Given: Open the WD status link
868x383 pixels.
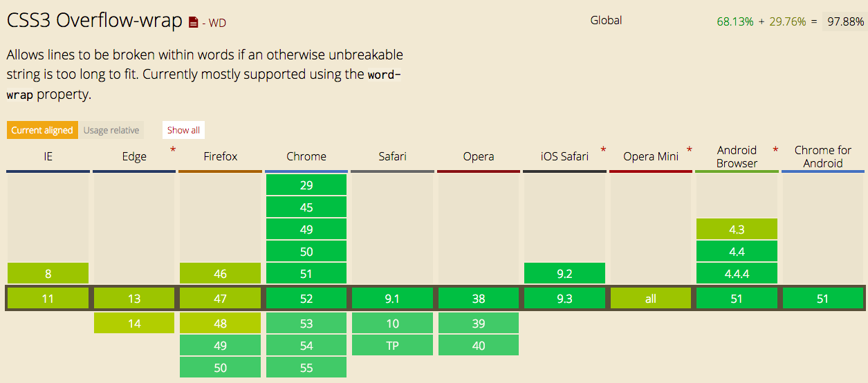Looking at the screenshot, I should click(217, 24).
